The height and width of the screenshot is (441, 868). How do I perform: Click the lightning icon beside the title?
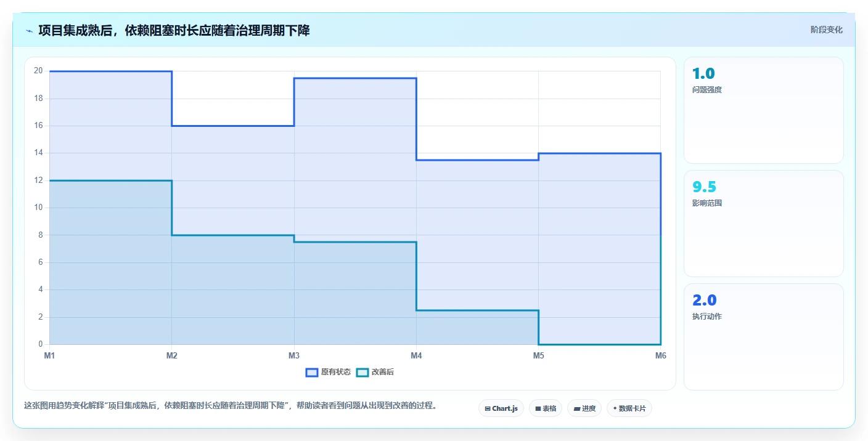coord(30,30)
